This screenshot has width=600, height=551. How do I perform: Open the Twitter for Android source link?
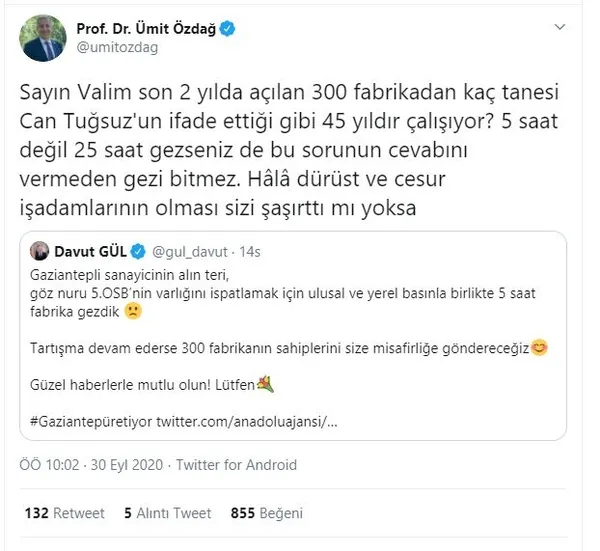coord(236,465)
